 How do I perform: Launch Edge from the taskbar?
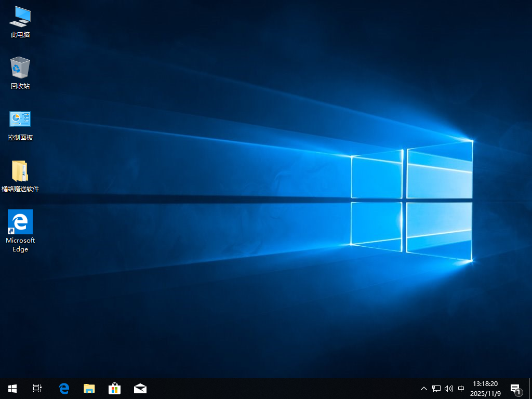click(64, 388)
